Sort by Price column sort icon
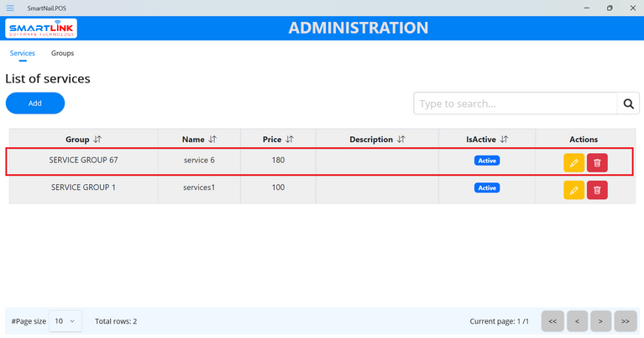The height and width of the screenshot is (338, 644). [x=290, y=140]
